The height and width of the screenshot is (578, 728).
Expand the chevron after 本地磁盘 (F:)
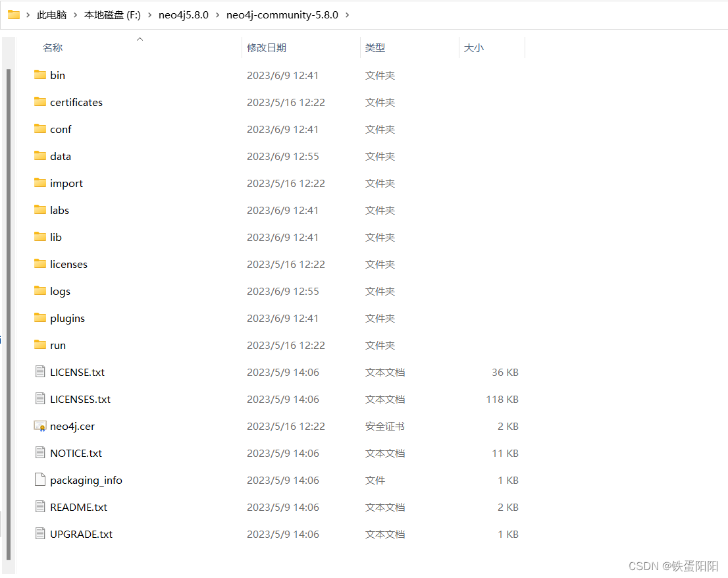coord(149,15)
